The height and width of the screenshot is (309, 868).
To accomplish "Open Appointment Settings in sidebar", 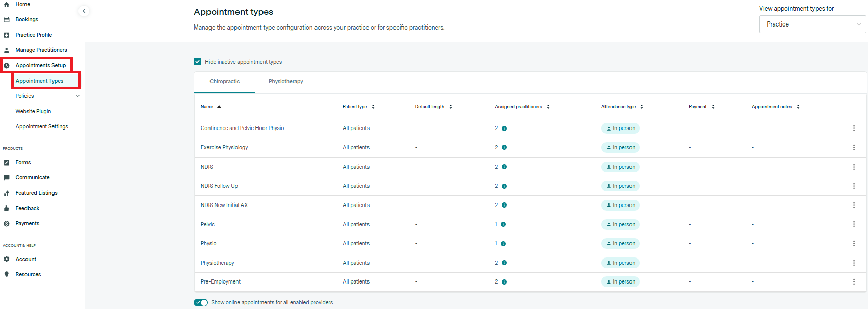I will [42, 126].
